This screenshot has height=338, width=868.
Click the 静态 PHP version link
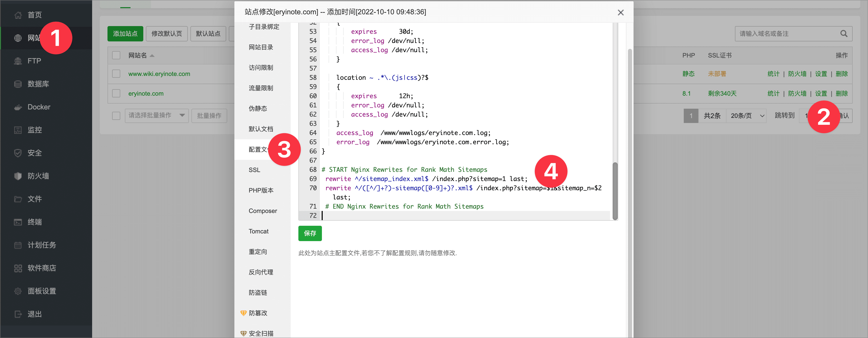[688, 74]
